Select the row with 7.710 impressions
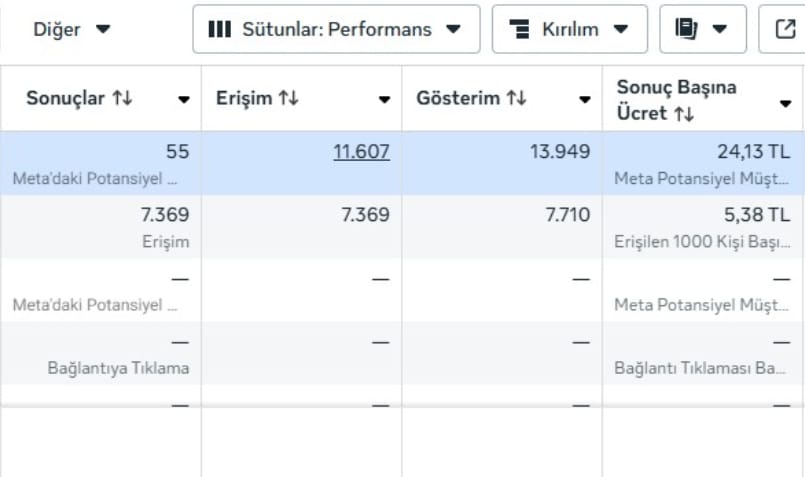This screenshot has width=805, height=477. (x=402, y=226)
